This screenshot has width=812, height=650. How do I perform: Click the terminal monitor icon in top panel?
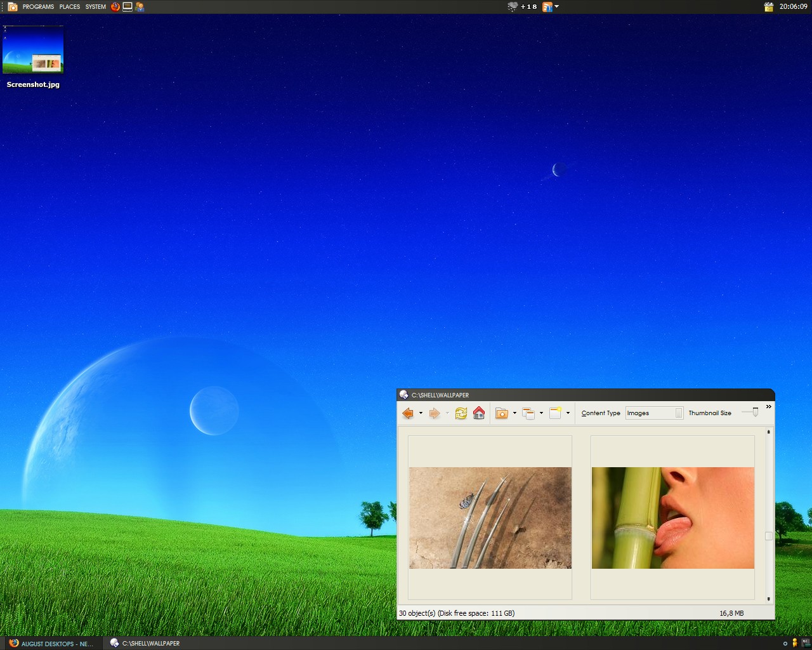point(128,6)
